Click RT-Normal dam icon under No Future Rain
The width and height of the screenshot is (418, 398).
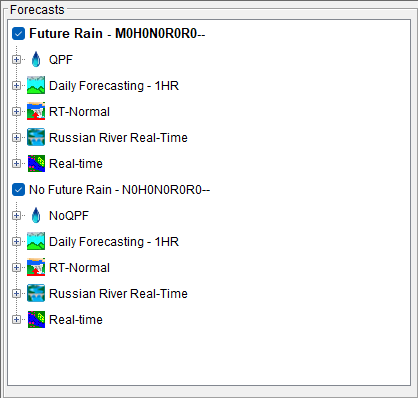(36, 267)
